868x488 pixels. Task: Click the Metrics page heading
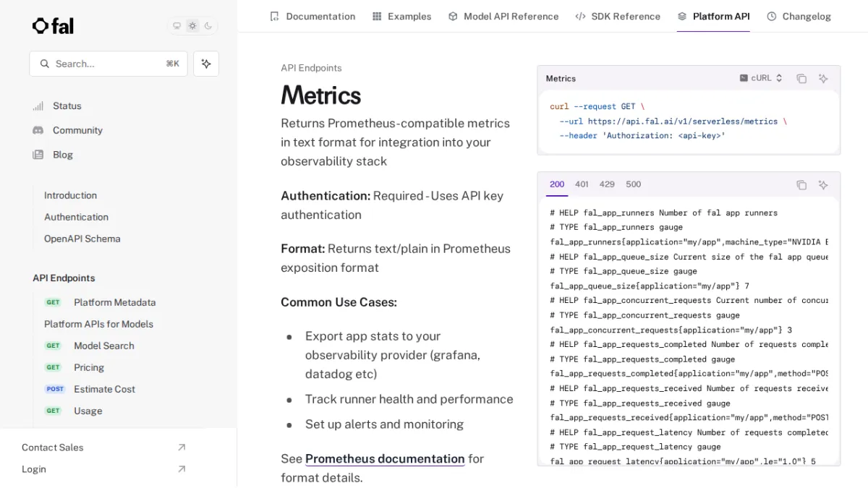(x=320, y=95)
